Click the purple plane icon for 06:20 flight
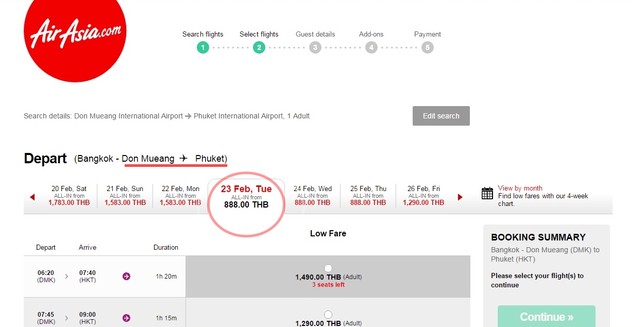The height and width of the screenshot is (327, 644). tap(126, 277)
